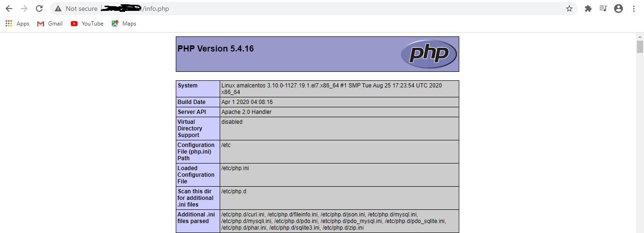This screenshot has width=644, height=233.
Task: Click the Not secure warning icon
Action: (x=58, y=9)
